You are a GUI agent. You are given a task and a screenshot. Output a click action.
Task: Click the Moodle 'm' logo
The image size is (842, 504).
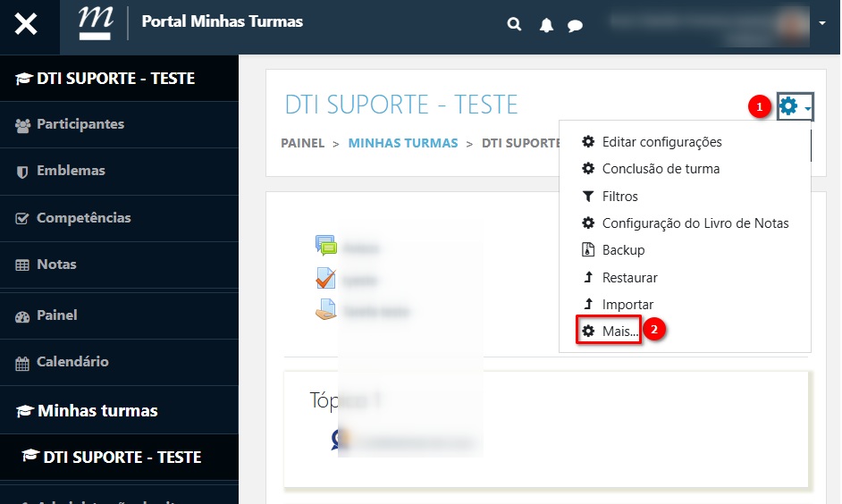(x=95, y=23)
